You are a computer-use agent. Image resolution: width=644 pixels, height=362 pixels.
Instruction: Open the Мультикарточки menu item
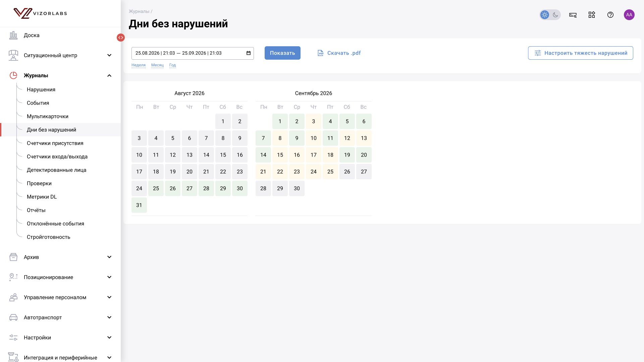[48, 116]
